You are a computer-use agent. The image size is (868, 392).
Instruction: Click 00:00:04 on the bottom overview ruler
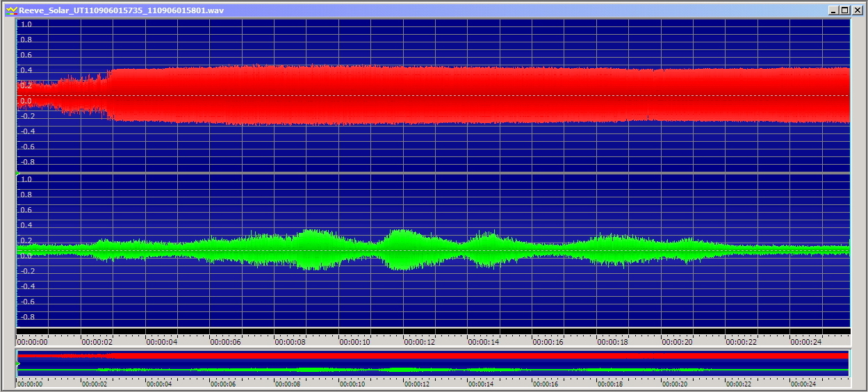point(159,384)
